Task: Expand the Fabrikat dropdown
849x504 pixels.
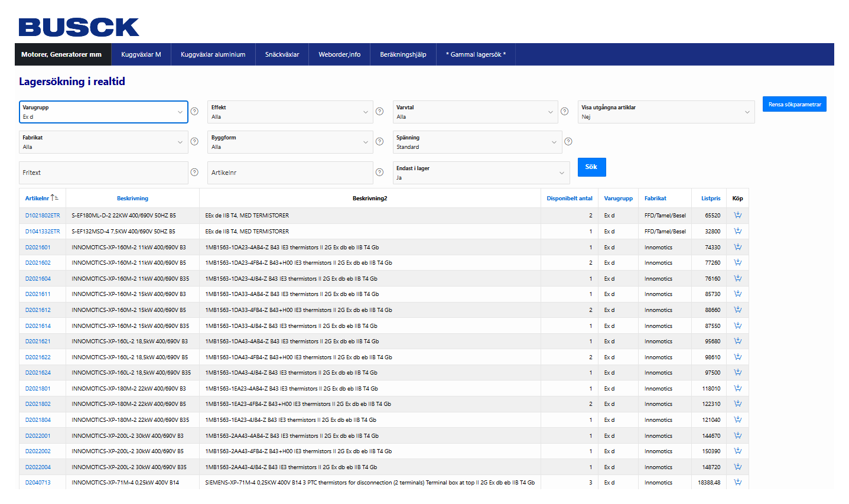Action: [x=103, y=142]
